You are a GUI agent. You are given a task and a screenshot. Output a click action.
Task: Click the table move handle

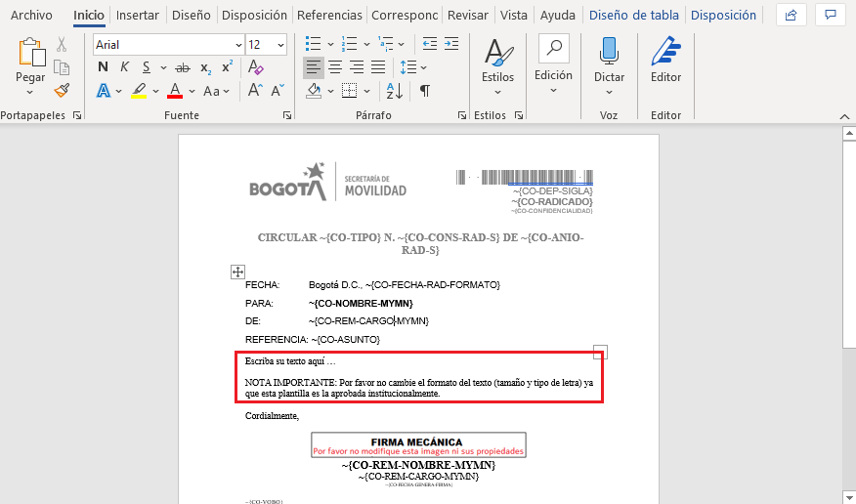coord(237,272)
